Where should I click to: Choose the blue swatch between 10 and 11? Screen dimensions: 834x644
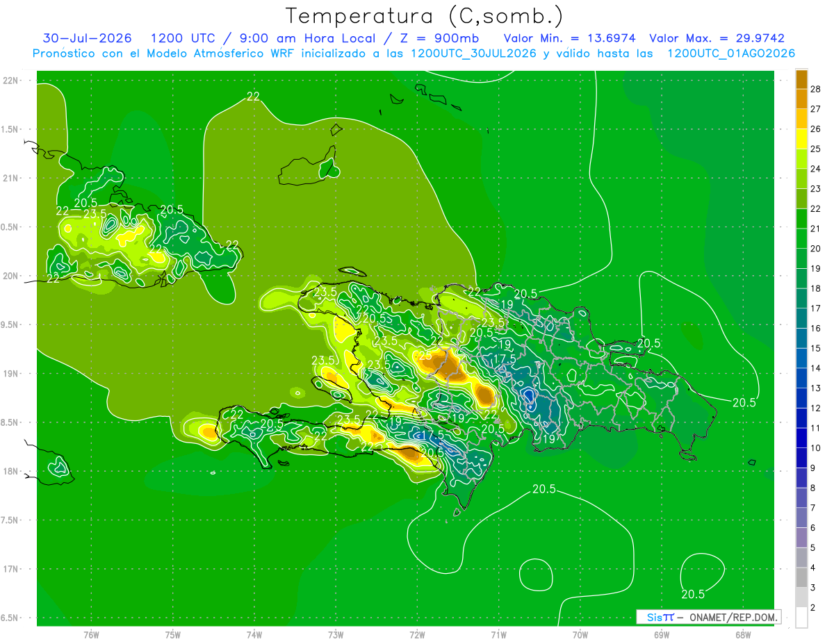[x=801, y=438]
